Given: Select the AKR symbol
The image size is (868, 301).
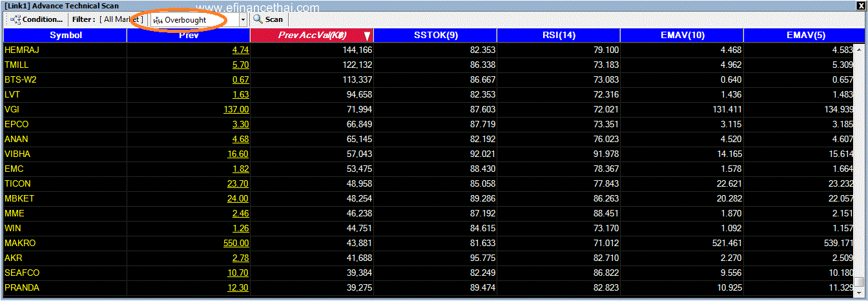Looking at the screenshot, I should coord(14,258).
